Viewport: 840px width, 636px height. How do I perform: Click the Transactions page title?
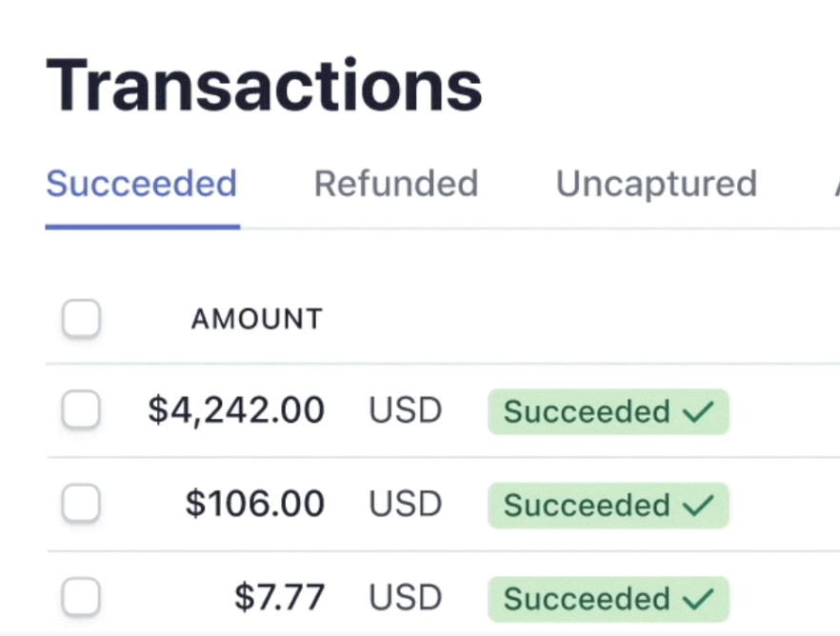(265, 84)
